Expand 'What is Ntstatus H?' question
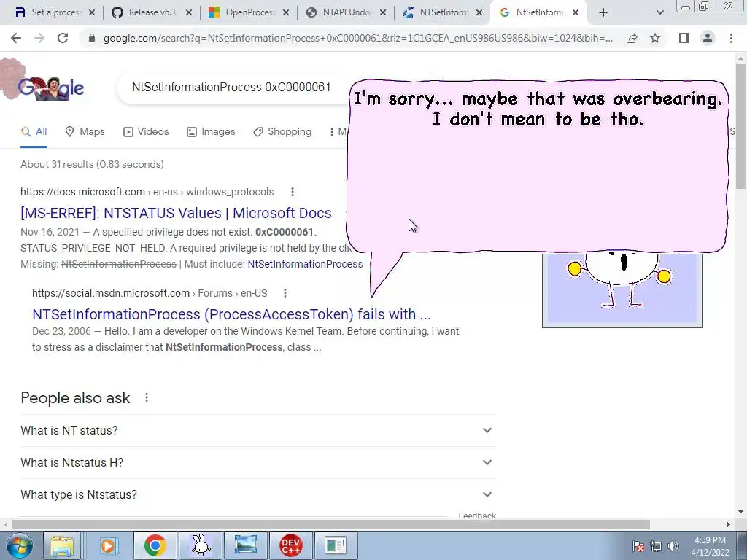747x560 pixels. pos(258,462)
